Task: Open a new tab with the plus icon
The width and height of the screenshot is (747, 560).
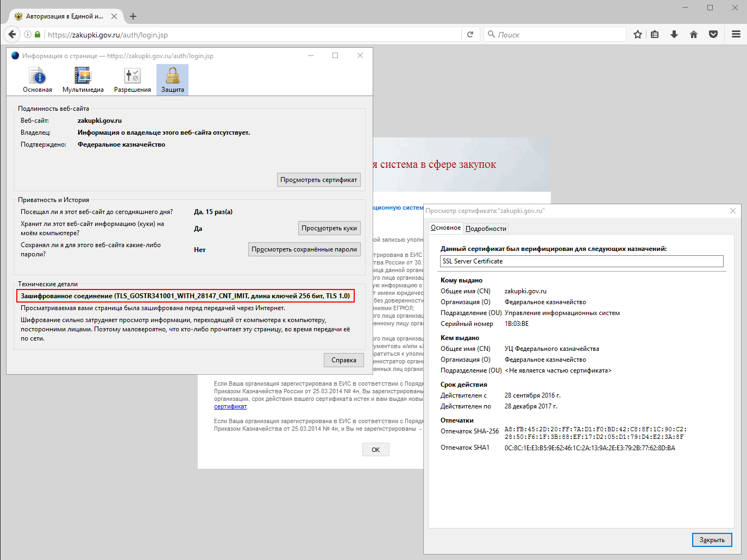Action: point(133,16)
